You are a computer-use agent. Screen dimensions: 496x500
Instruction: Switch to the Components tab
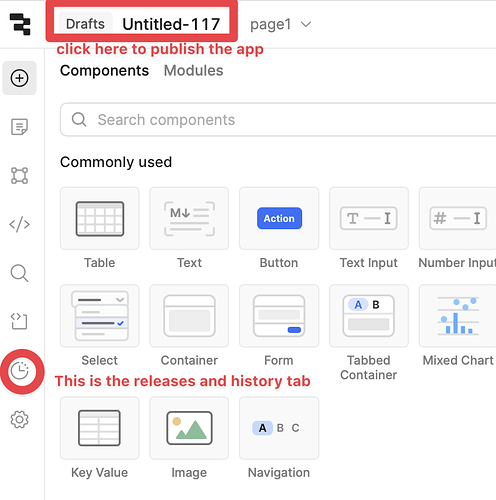point(104,71)
